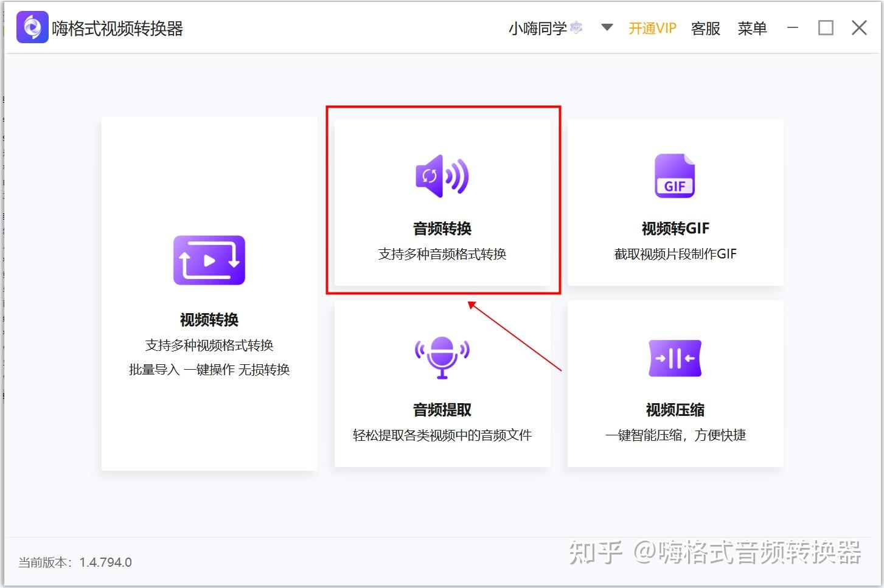Select the 音频转换 speaker icon

coord(442,176)
